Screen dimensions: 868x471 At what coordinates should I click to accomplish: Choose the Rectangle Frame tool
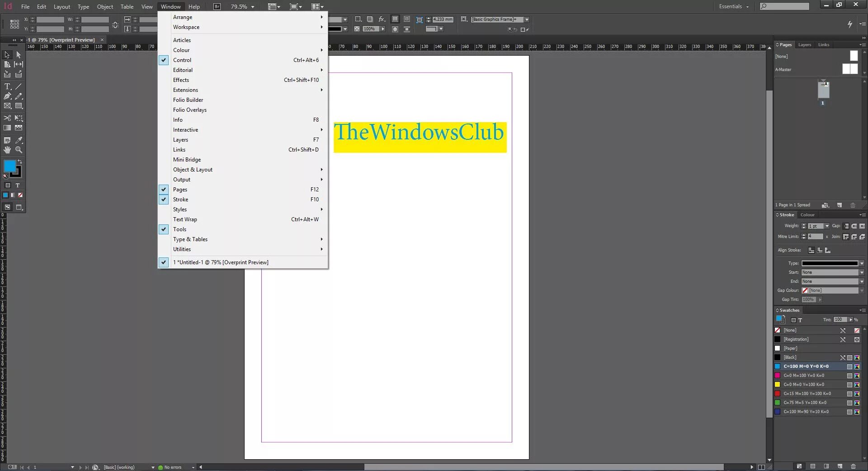tap(7, 106)
